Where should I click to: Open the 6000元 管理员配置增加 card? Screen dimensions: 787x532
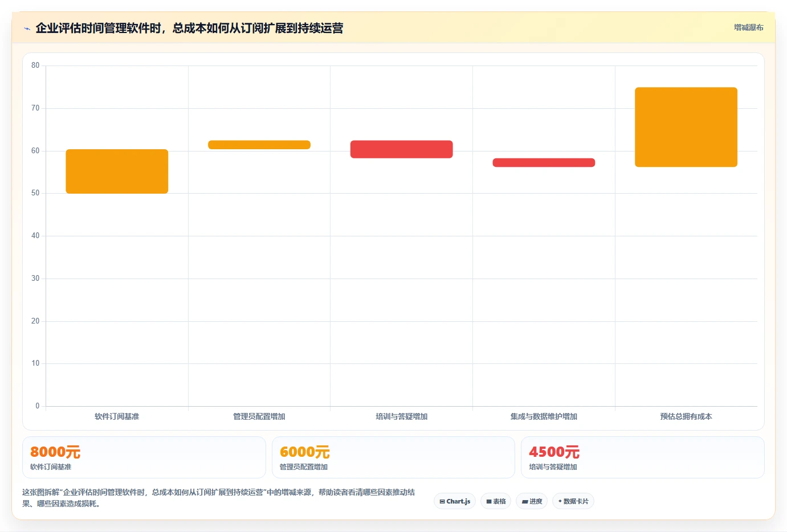point(393,457)
